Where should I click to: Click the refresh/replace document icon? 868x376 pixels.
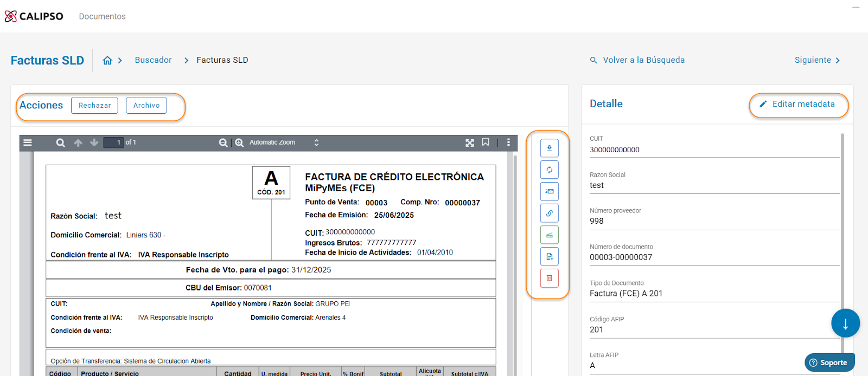(x=549, y=170)
